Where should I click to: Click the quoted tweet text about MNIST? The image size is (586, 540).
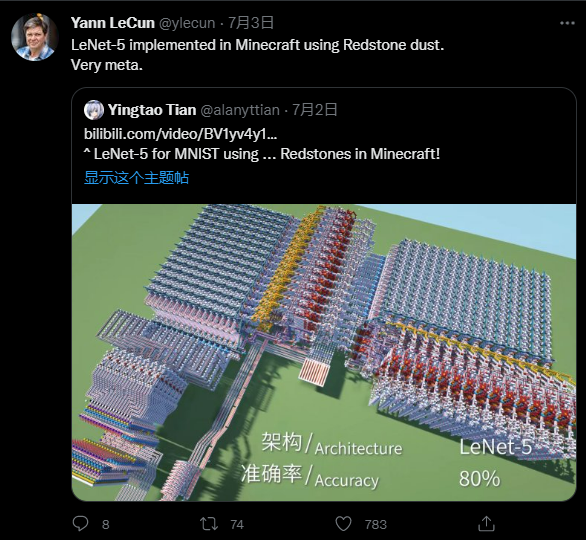click(262, 154)
